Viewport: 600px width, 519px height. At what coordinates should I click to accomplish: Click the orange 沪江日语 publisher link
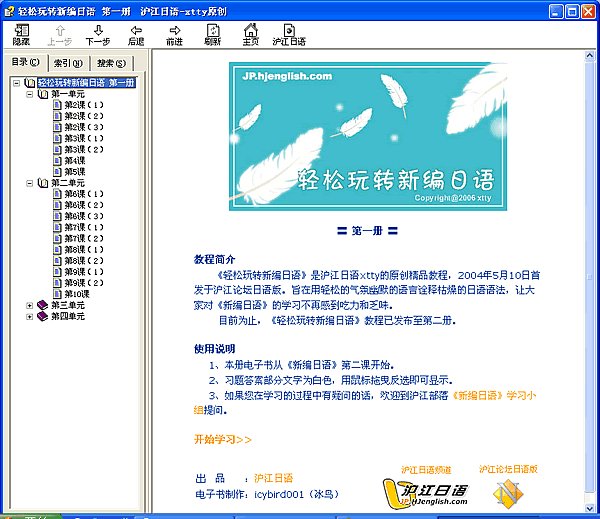(274, 478)
